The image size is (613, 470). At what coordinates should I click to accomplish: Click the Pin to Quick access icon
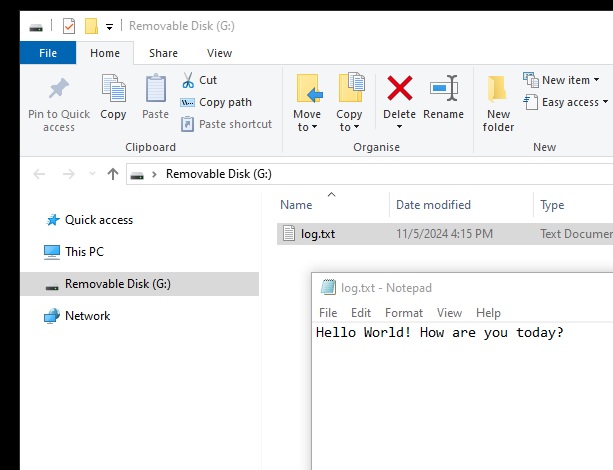59,89
